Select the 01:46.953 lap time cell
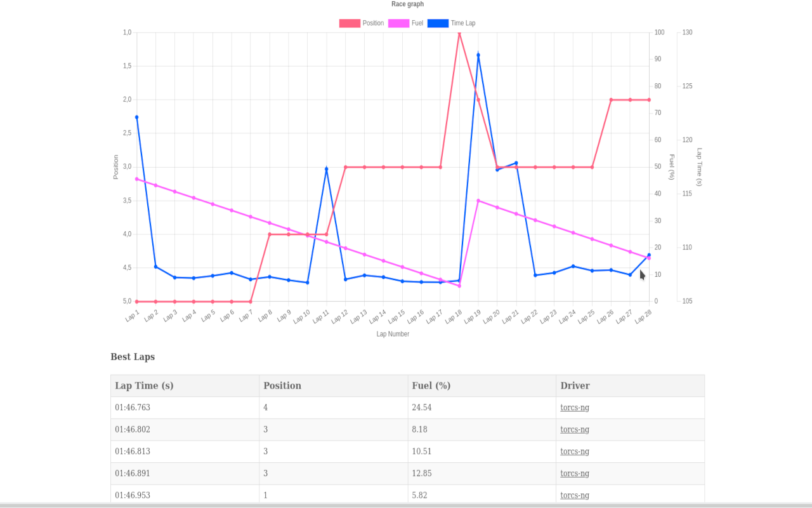 click(185, 495)
